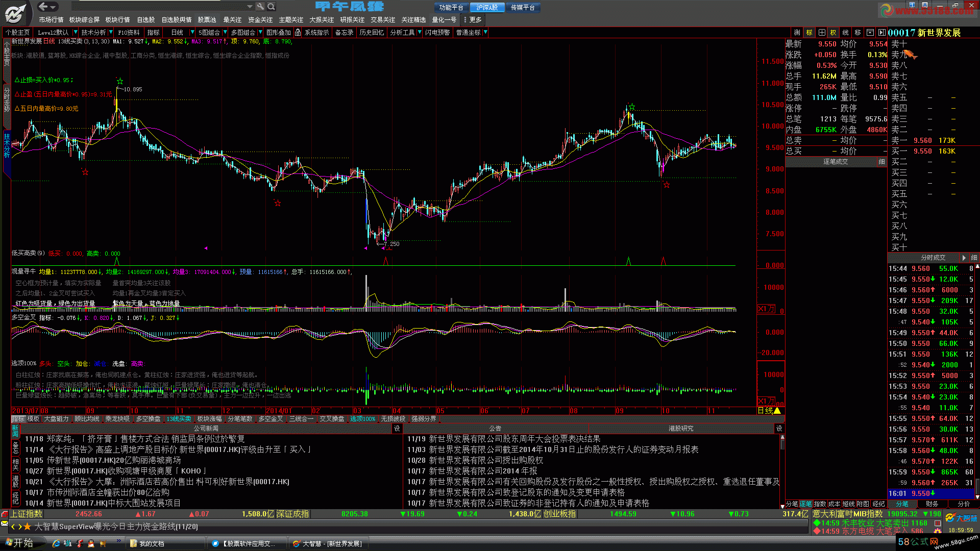Click the 移 move icon
This screenshot has width=980, height=551.
click(x=857, y=32)
